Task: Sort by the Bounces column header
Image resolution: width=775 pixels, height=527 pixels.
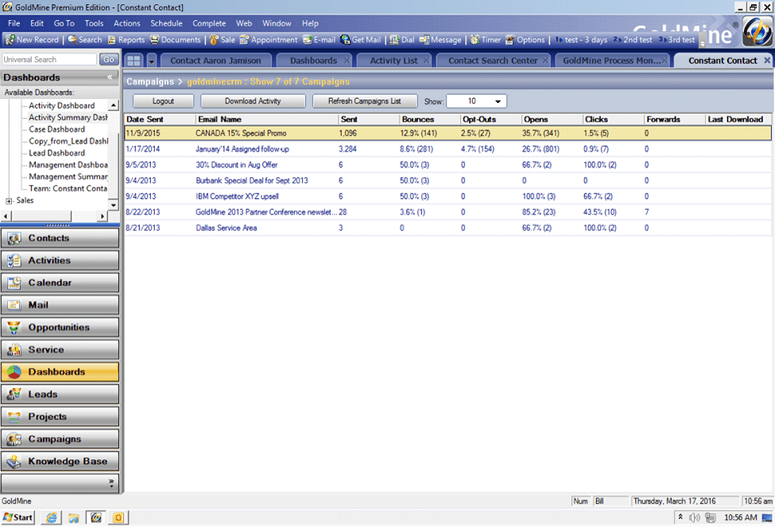Action: pyautogui.click(x=429, y=119)
